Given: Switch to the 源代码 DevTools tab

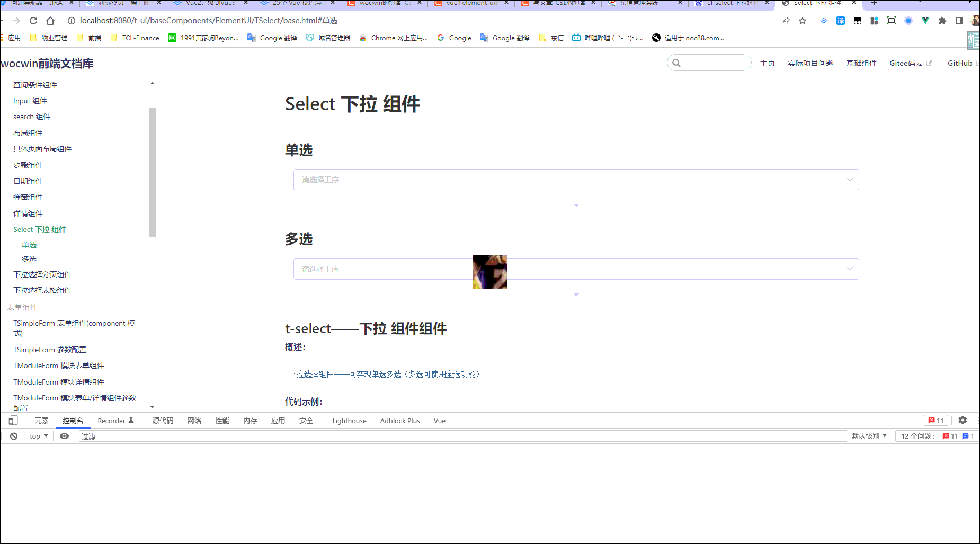Looking at the screenshot, I should pyautogui.click(x=163, y=421).
